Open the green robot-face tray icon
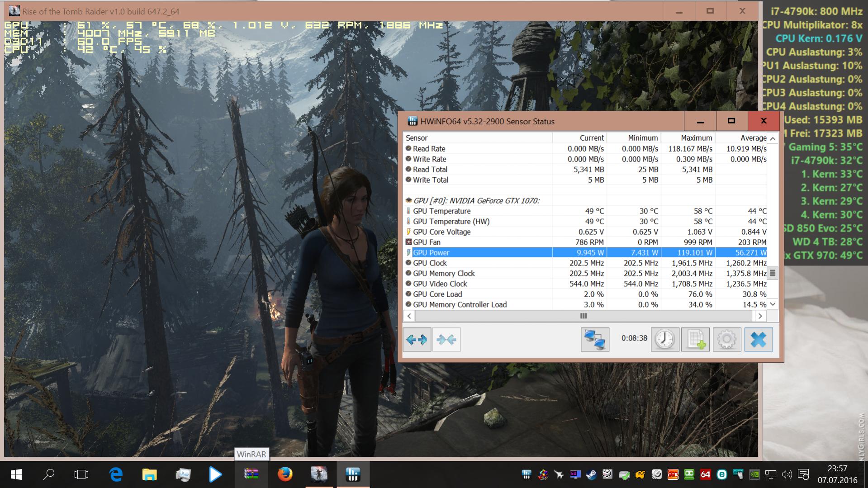 pos(689,474)
